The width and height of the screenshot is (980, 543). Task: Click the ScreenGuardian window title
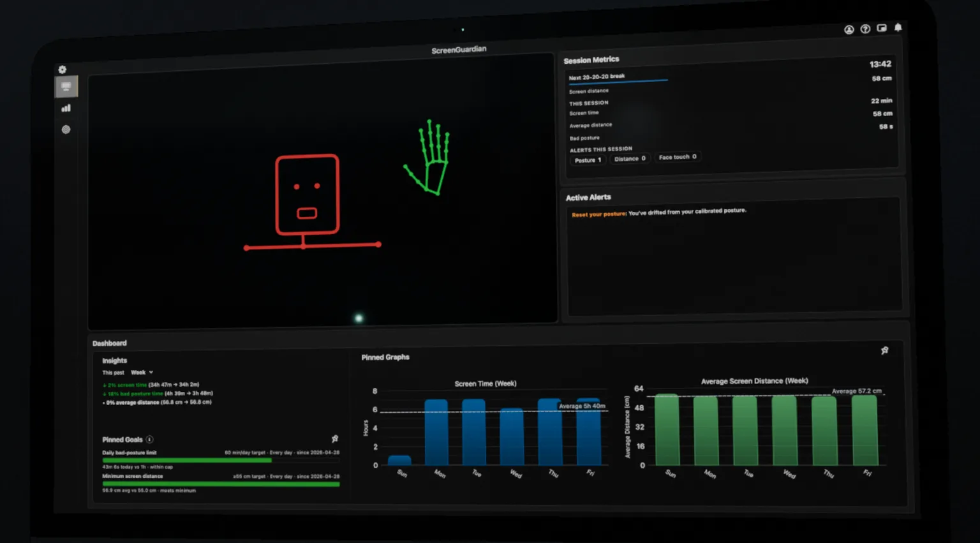[459, 50]
